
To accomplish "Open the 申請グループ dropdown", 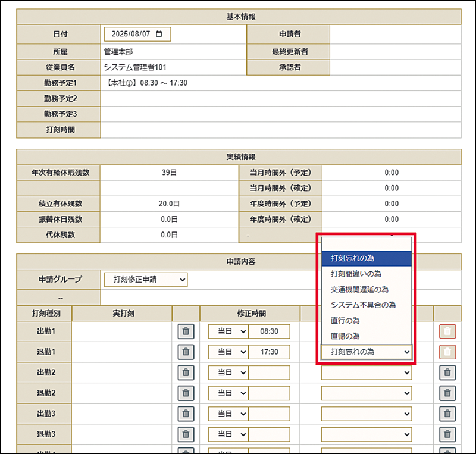I will (146, 279).
